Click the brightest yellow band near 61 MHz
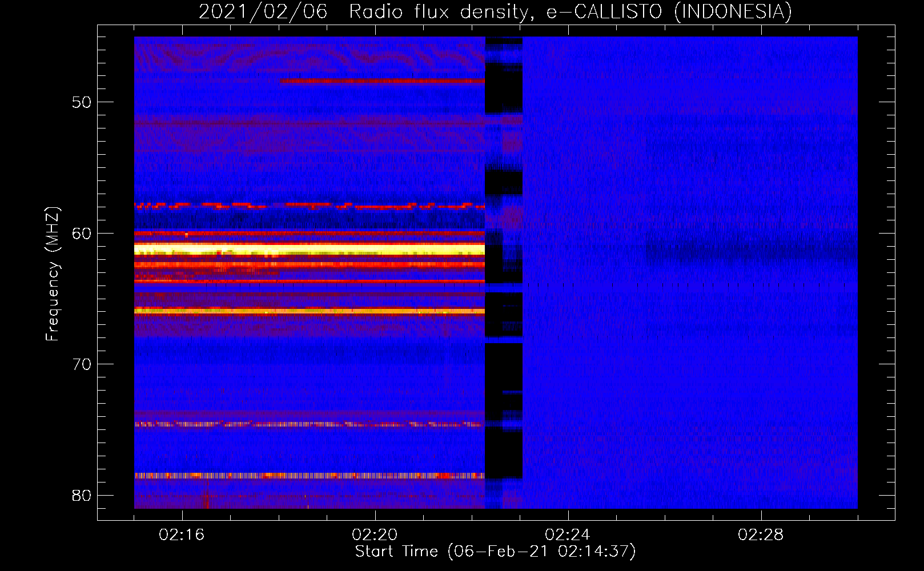 (x=310, y=249)
